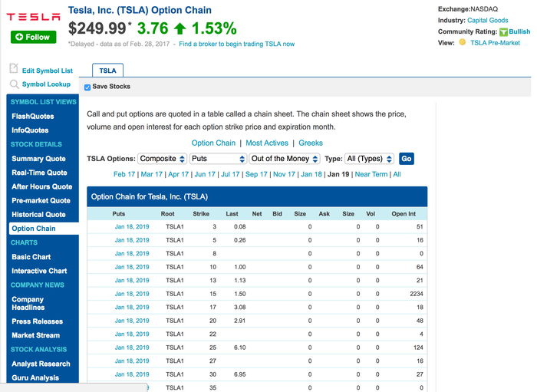This screenshot has height=392, width=537.
Task: Select the Sep 17 expiration
Action: tap(256, 174)
